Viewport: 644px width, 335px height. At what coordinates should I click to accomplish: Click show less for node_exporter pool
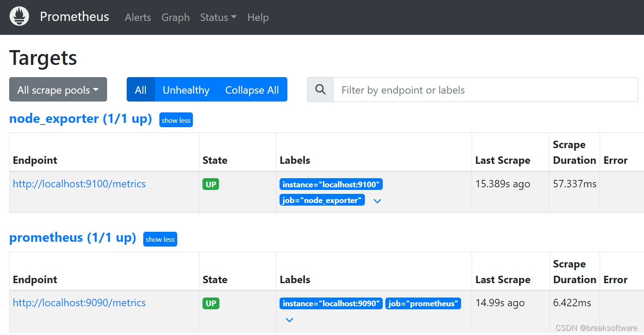[176, 120]
